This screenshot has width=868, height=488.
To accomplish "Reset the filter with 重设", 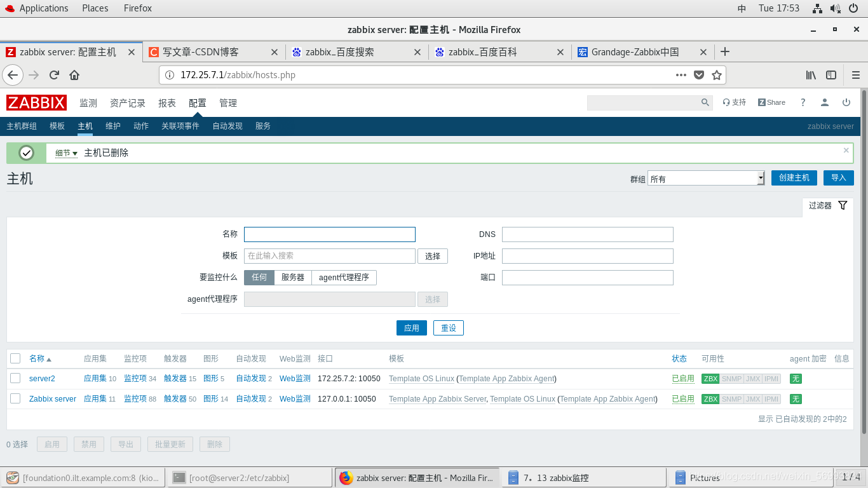I will point(449,328).
